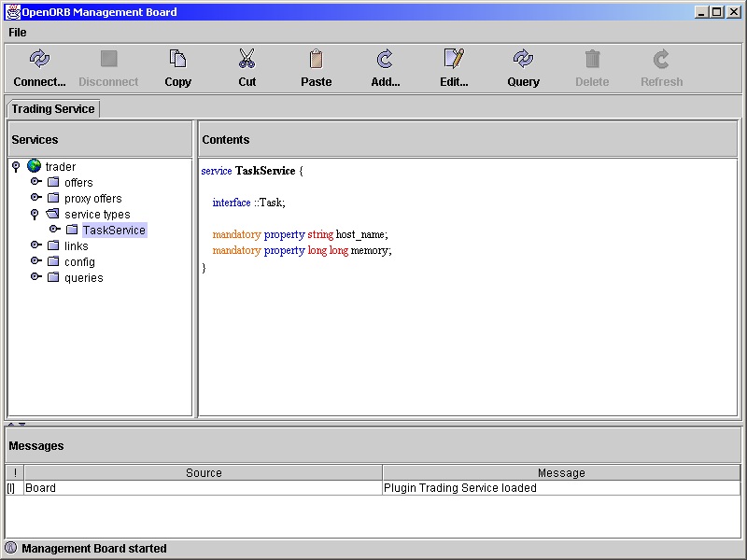Viewport: 747px width, 560px height.
Task: Click the config folder icon
Action: pyautogui.click(x=53, y=261)
